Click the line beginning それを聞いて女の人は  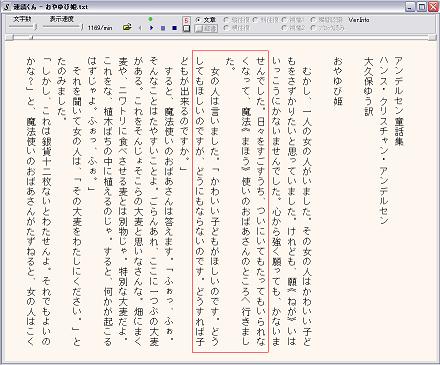tap(77, 206)
